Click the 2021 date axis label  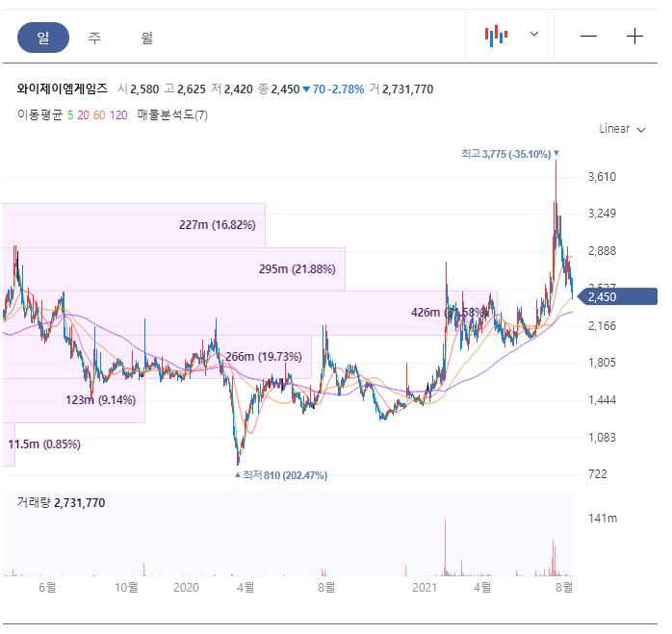click(x=425, y=587)
